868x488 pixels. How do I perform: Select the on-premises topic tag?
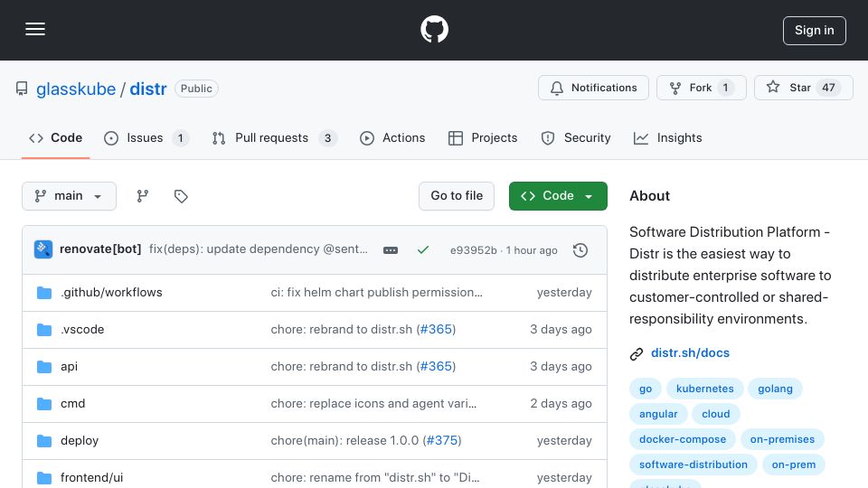782,439
